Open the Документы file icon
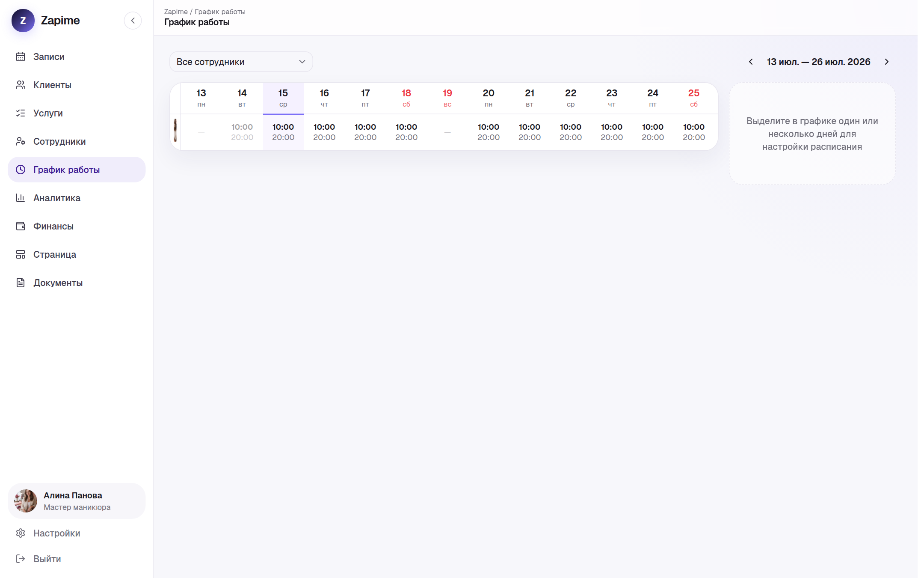924x578 pixels. 21,283
